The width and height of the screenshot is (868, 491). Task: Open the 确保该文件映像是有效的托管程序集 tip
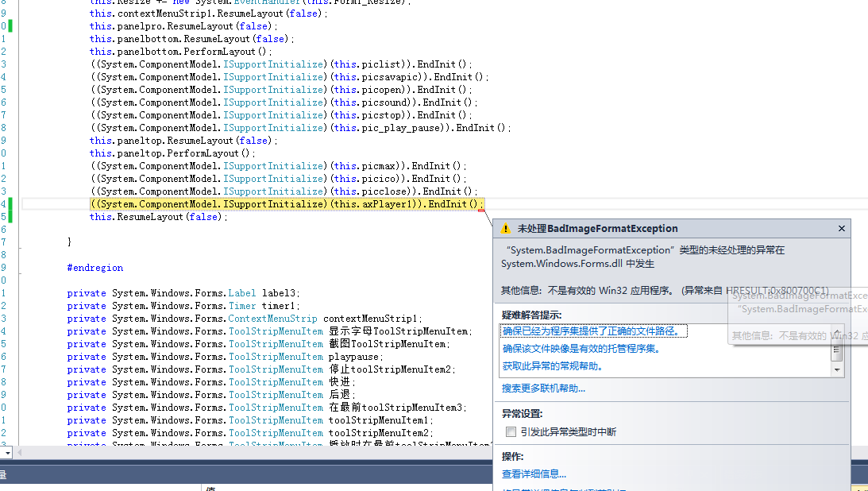tap(581, 349)
